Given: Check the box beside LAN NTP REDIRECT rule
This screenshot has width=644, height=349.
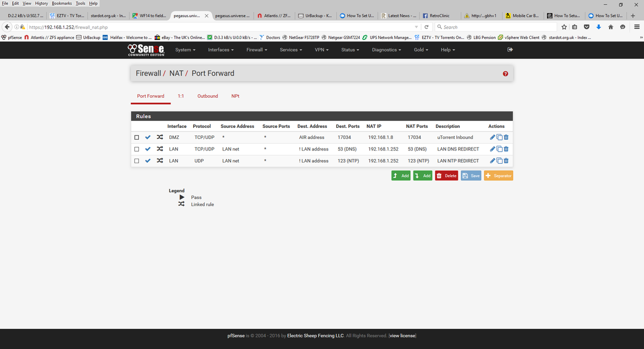Looking at the screenshot, I should pyautogui.click(x=137, y=161).
